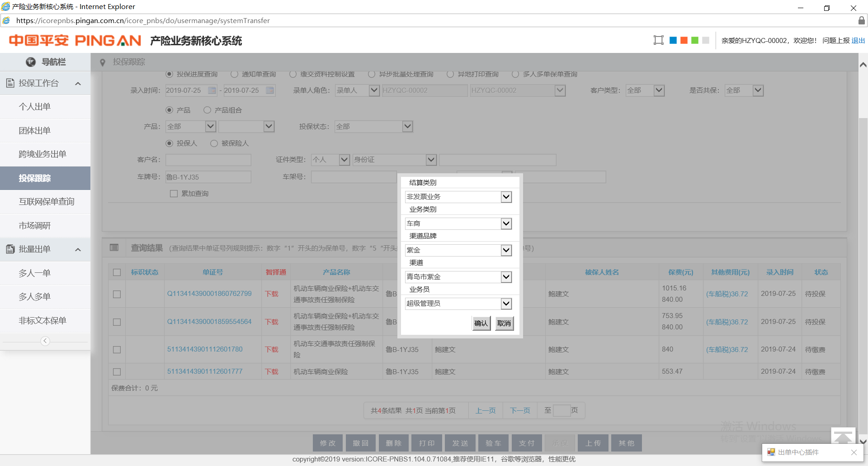The width and height of the screenshot is (868, 466).
Task: Tick the checkbox for policy 51134143901112601780
Action: tap(117, 350)
